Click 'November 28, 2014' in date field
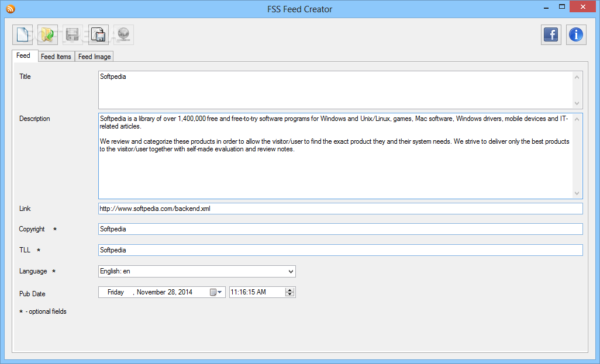Viewport: 600px width, 364px height. (x=164, y=292)
